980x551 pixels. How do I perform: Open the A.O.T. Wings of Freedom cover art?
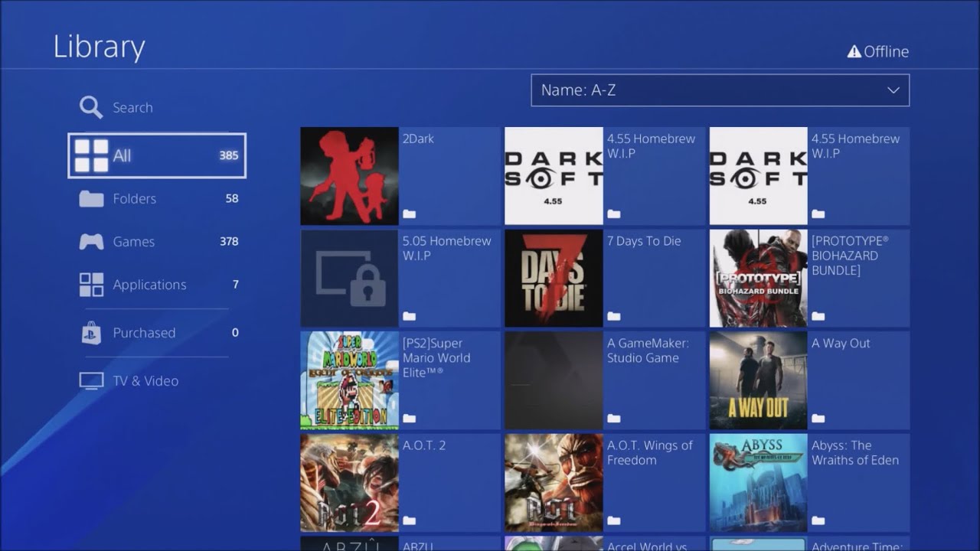coord(554,482)
